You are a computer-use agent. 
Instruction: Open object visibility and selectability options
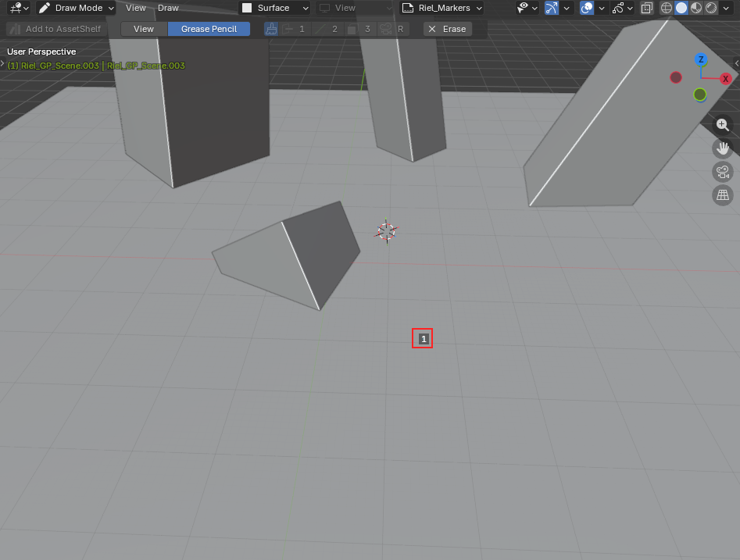(x=527, y=8)
